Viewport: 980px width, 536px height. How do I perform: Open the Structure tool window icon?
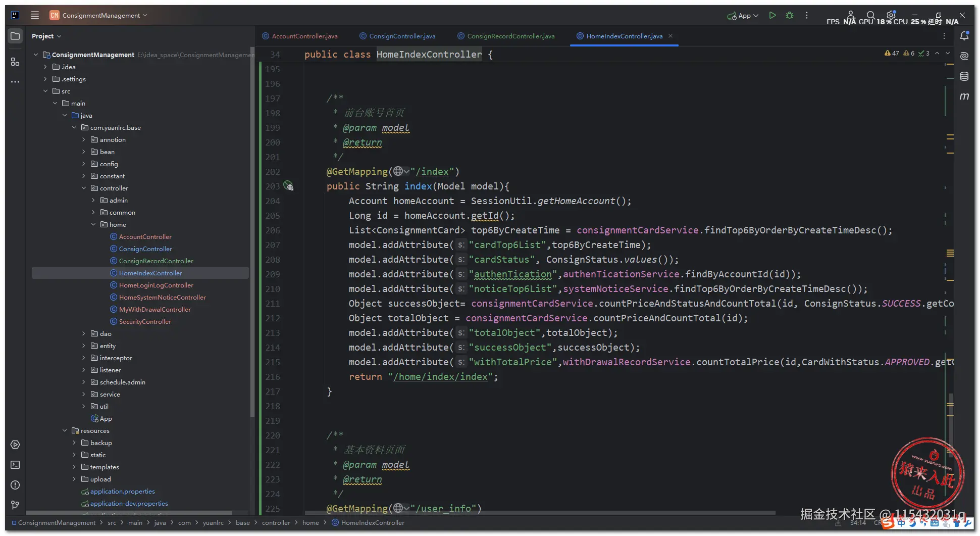tap(15, 62)
